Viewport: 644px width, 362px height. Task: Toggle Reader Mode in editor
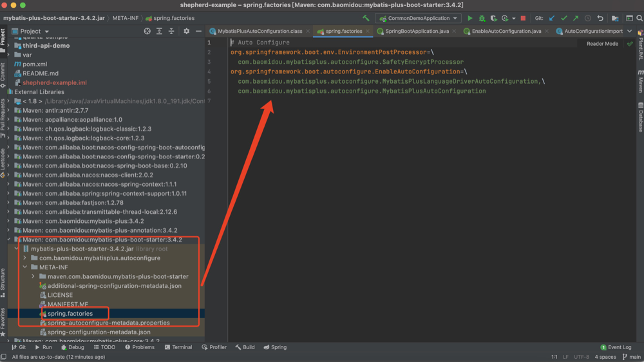pyautogui.click(x=602, y=44)
